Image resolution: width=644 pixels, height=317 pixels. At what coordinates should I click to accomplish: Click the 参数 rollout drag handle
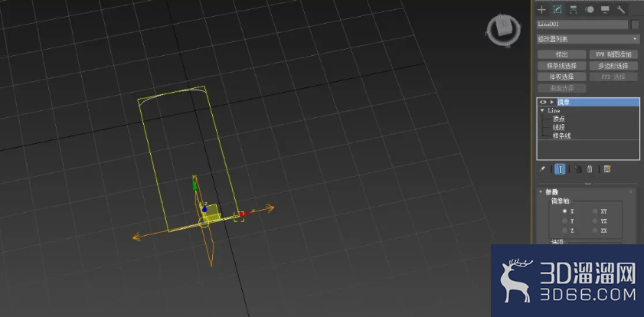630,191
